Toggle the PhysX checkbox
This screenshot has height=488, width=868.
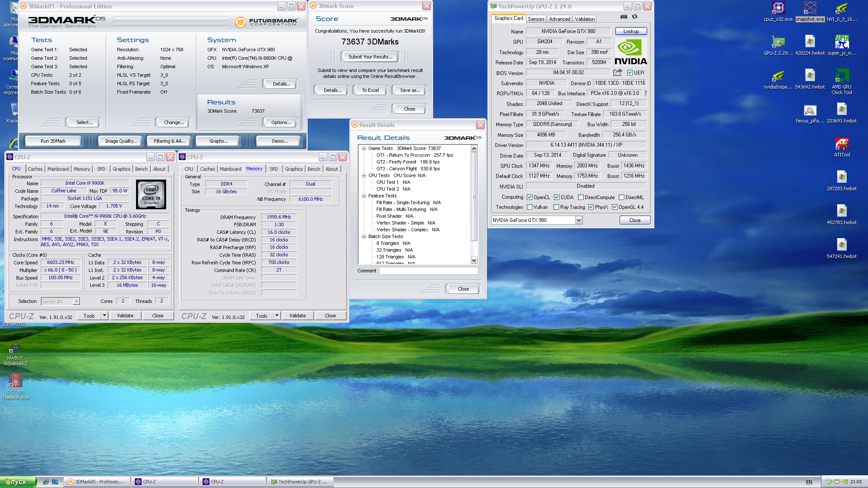[591, 207]
